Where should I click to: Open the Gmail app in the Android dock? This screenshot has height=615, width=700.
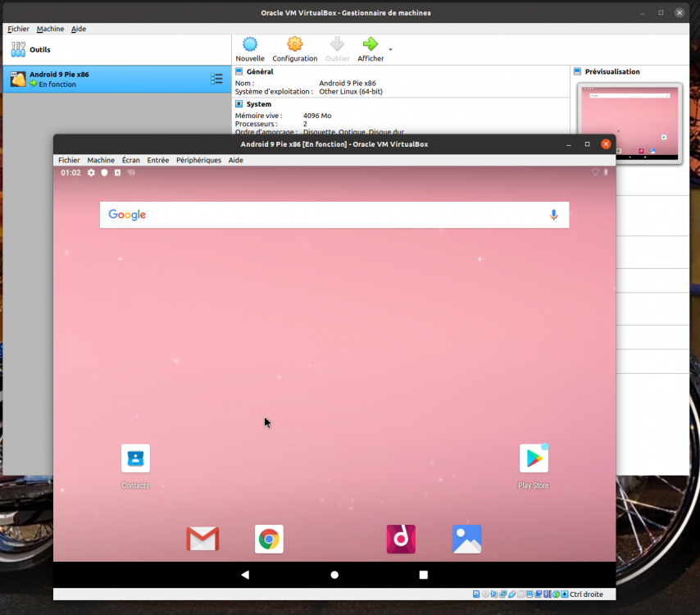coord(202,539)
